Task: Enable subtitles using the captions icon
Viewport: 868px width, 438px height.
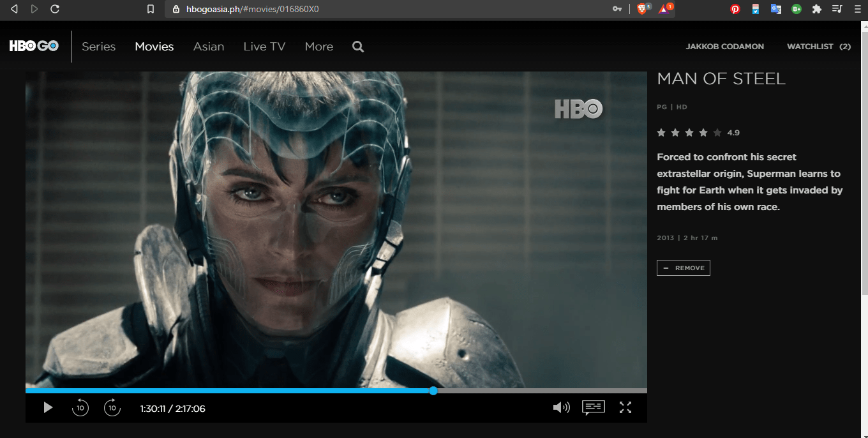Action: 593,407
